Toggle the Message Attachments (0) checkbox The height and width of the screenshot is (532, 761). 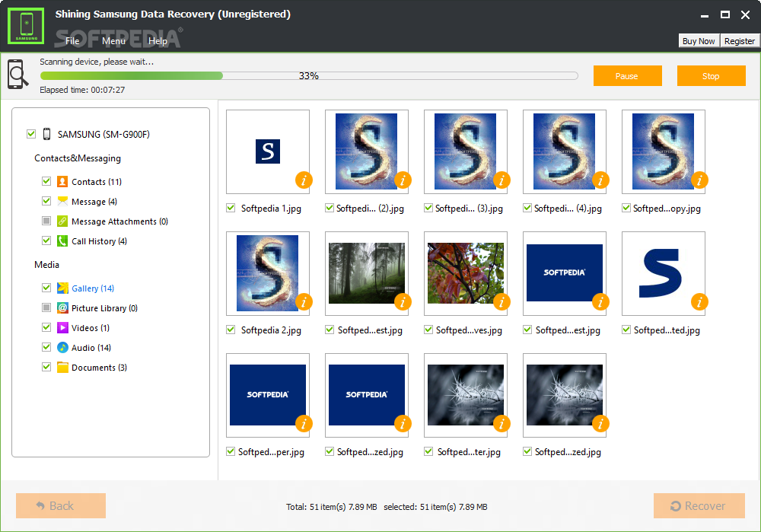click(46, 221)
